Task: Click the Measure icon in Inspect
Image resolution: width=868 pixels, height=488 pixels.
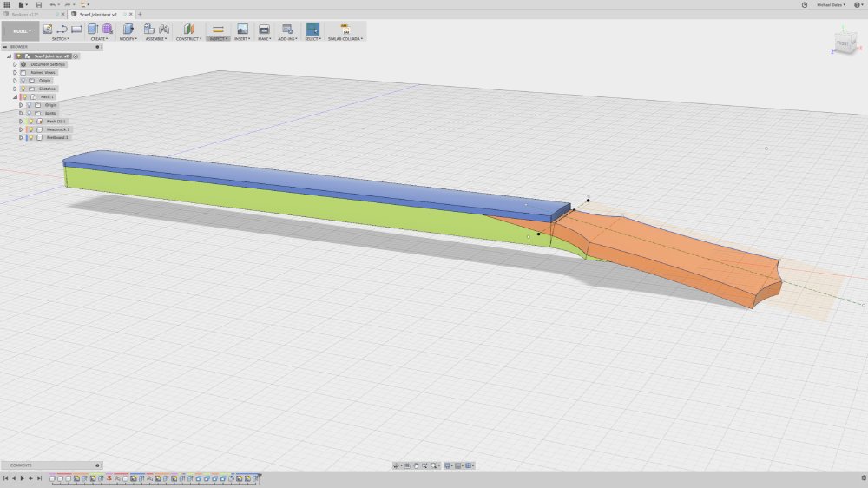Action: 218,29
